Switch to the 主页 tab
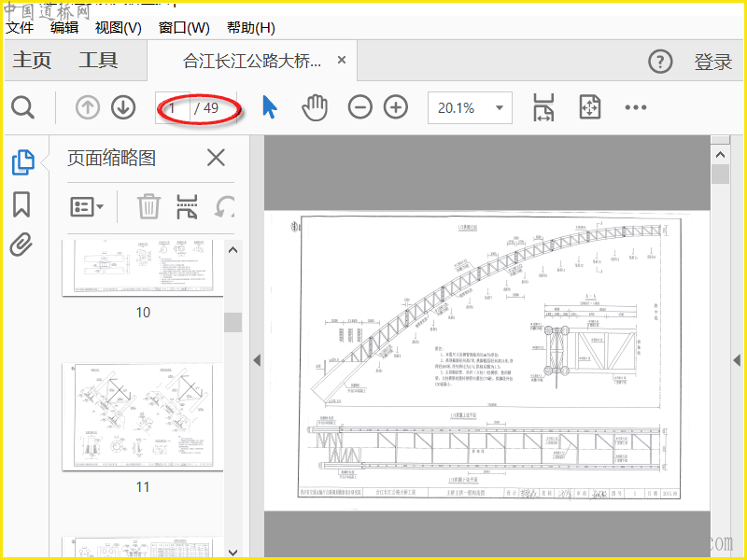This screenshot has height=560, width=747. 32,61
